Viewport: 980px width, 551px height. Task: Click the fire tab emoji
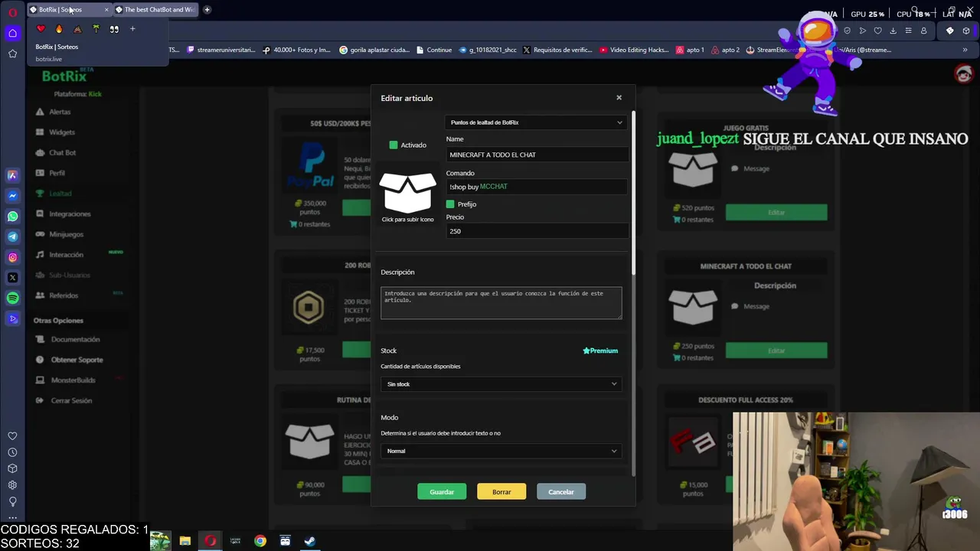(59, 29)
